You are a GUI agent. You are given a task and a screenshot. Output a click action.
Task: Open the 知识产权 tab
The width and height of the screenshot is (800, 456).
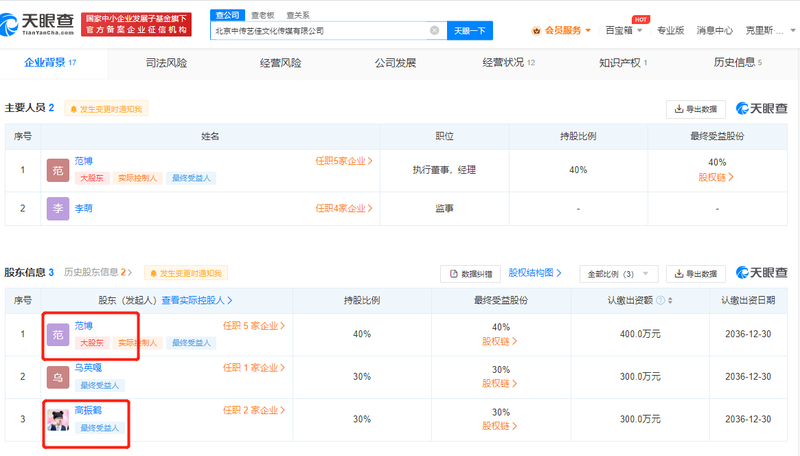(x=622, y=63)
